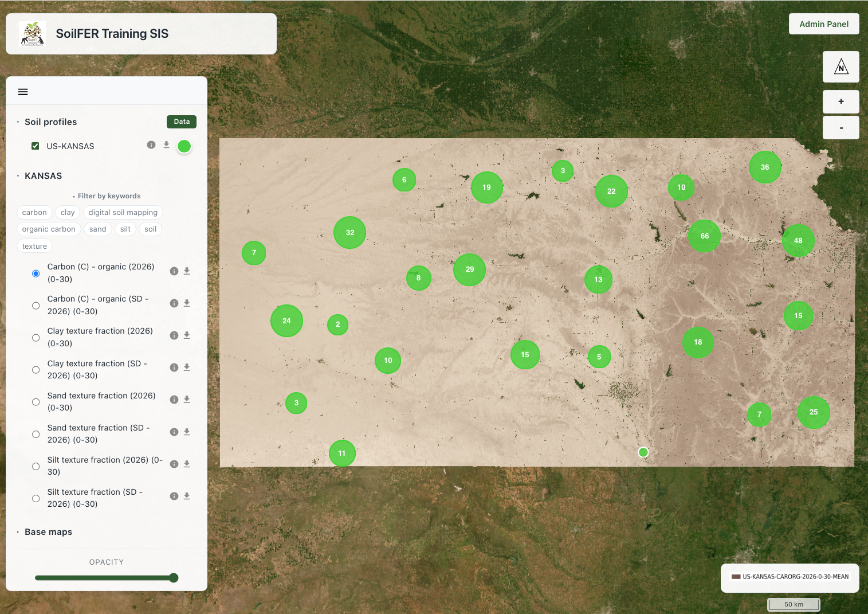
Task: Filter layers by carbon keyword
Action: click(x=34, y=213)
